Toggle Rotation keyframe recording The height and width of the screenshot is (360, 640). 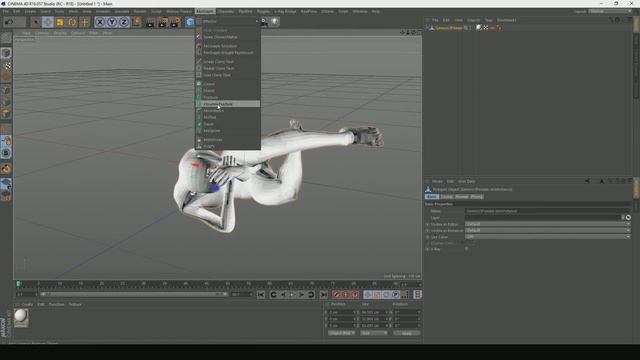pos(387,295)
